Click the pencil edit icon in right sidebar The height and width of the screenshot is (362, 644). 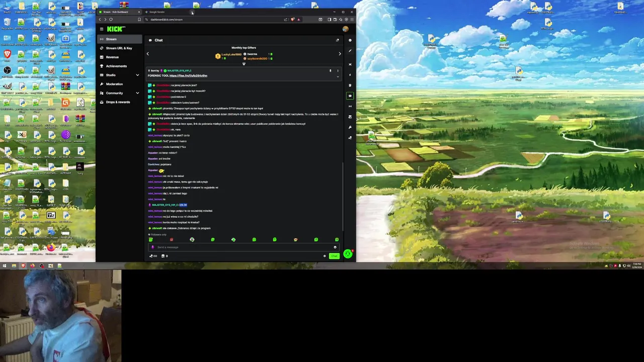350,51
